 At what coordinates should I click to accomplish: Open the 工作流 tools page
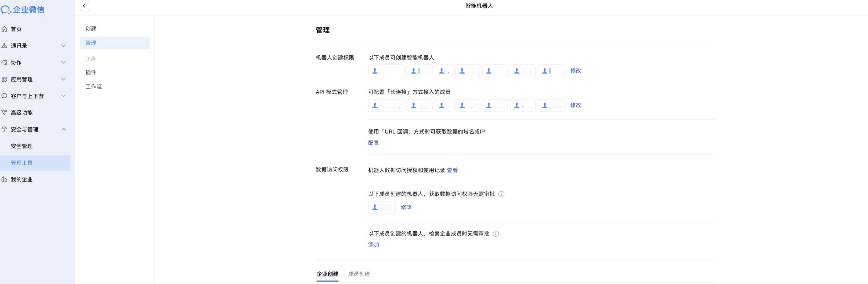[93, 87]
